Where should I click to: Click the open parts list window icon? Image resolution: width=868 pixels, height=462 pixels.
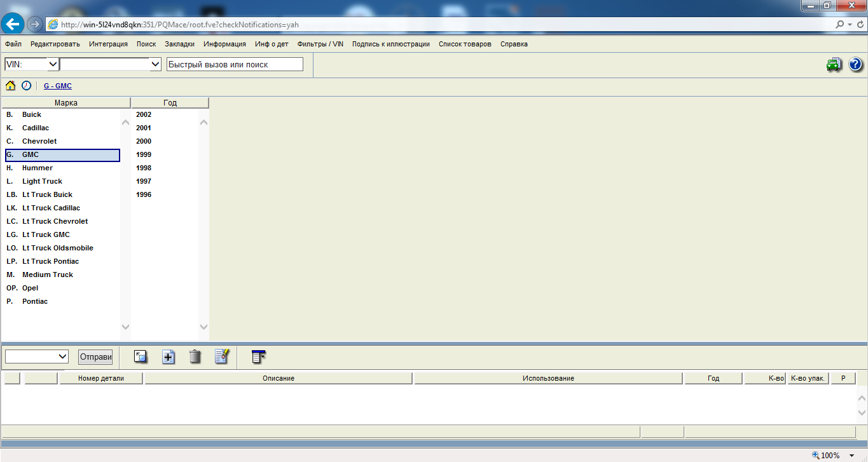141,357
